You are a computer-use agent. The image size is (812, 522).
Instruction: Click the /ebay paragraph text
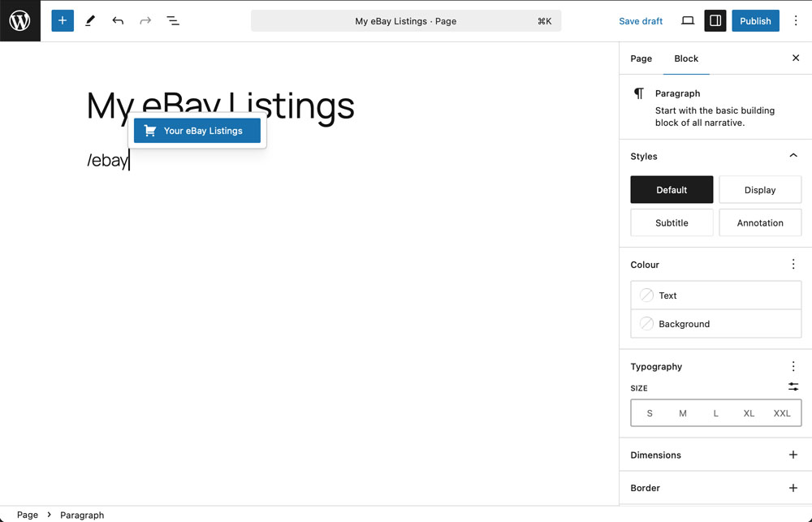tap(107, 160)
